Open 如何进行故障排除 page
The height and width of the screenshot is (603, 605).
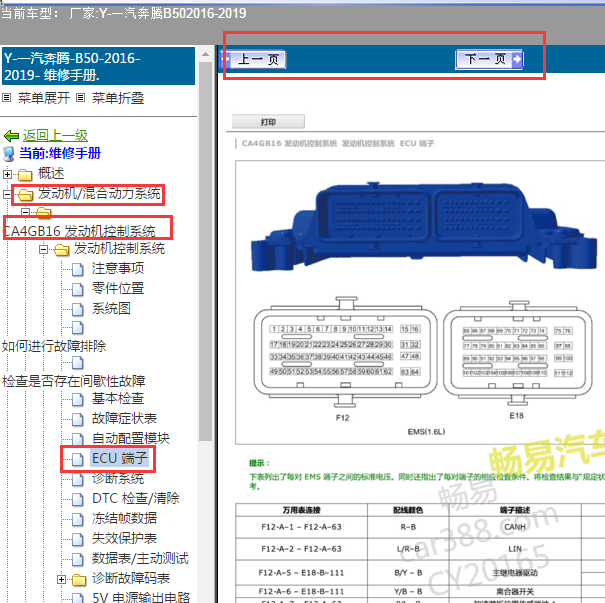54,346
